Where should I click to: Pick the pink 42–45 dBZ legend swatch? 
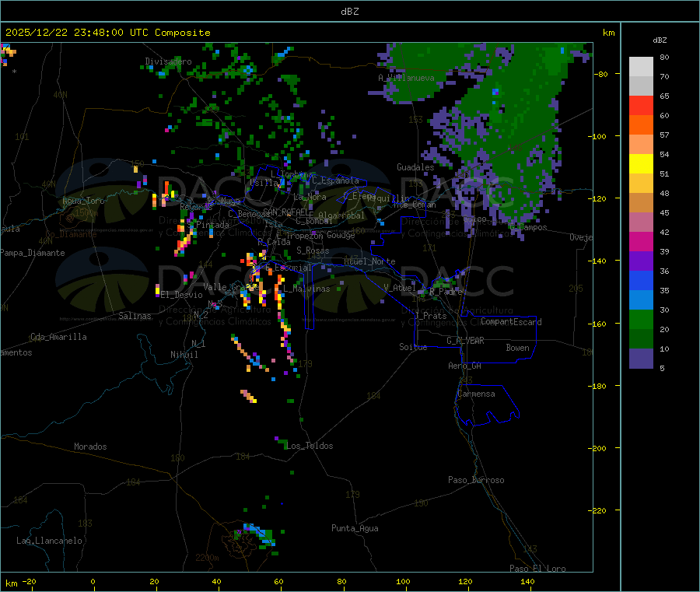pyautogui.click(x=641, y=222)
